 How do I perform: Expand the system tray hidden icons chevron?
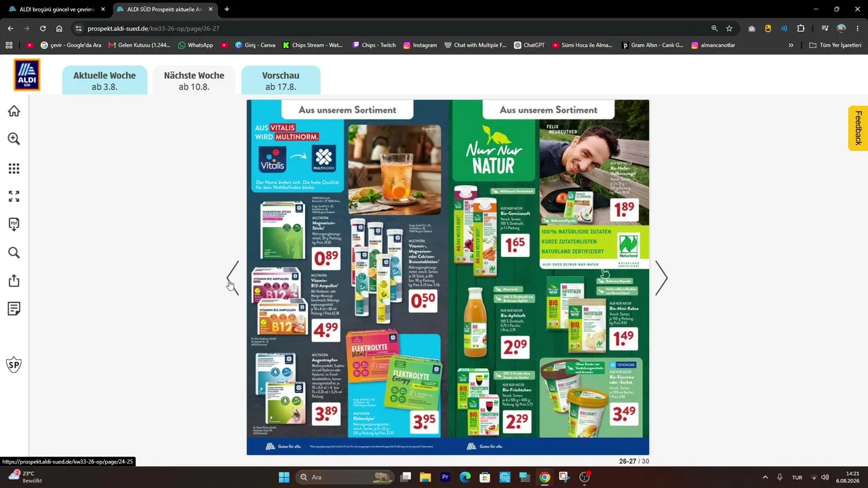point(765,477)
